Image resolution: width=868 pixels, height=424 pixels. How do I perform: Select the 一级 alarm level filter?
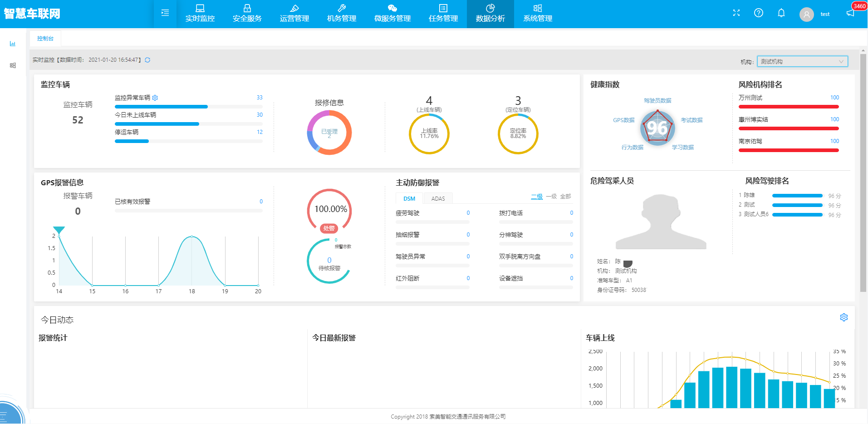pyautogui.click(x=551, y=197)
